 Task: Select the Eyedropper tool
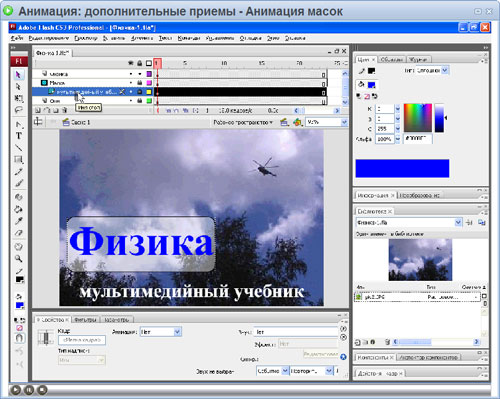point(18,221)
